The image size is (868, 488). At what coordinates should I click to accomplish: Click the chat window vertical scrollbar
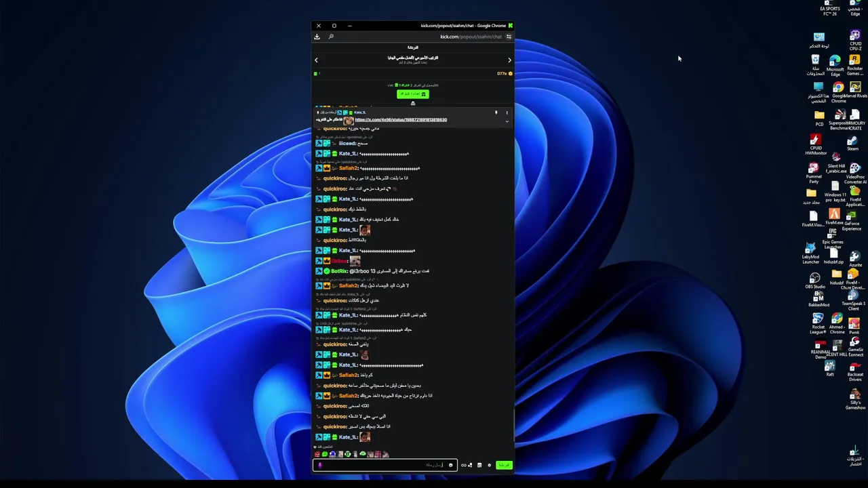point(513,426)
